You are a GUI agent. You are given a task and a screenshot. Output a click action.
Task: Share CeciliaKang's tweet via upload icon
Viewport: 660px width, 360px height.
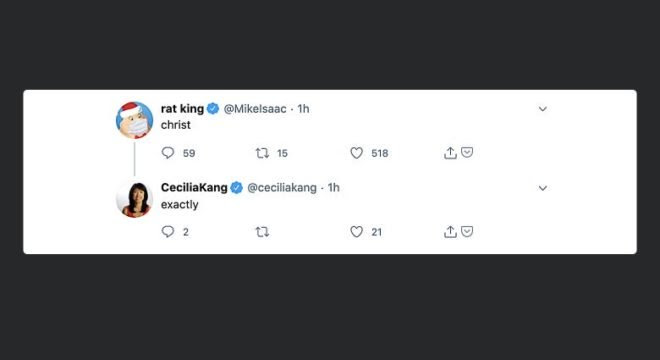450,232
